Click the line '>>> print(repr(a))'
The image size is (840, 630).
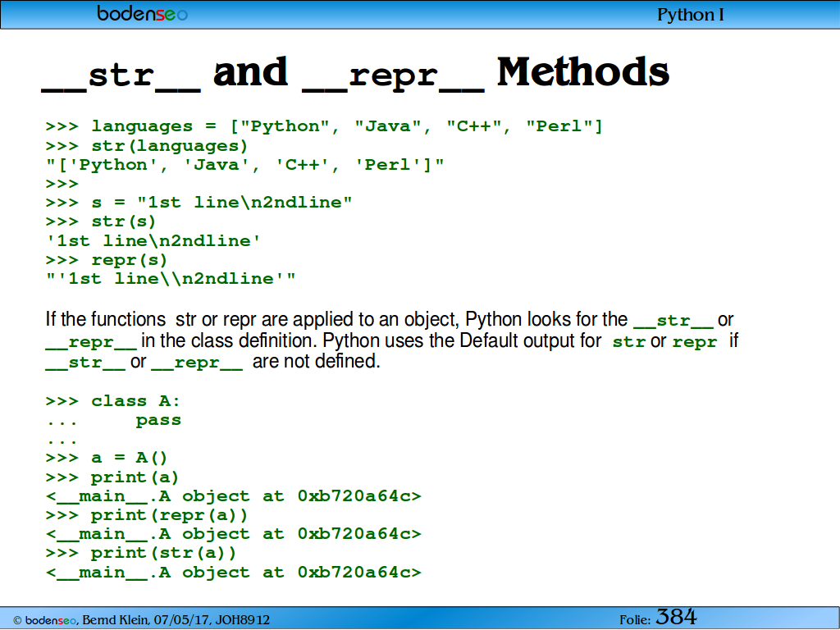pyautogui.click(x=147, y=515)
